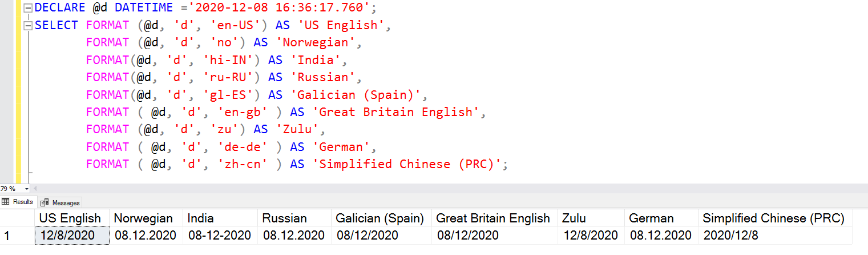Screen dimensions: 868x255
Task: Select the Russian column header
Action: pos(294,218)
